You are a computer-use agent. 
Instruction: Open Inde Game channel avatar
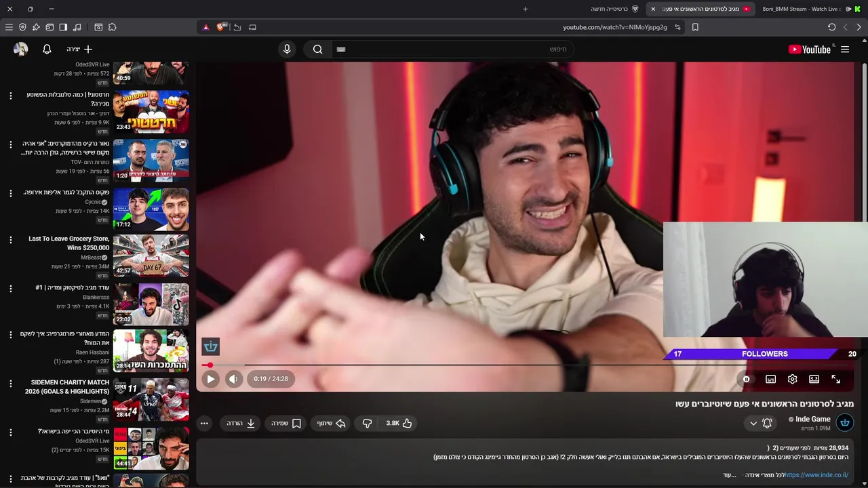[845, 423]
